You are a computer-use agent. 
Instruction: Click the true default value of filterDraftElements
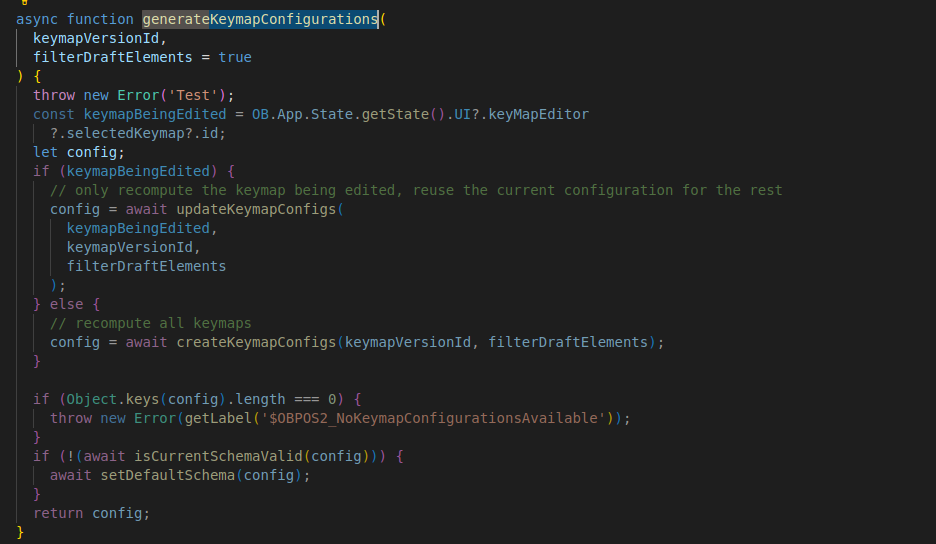click(x=235, y=57)
